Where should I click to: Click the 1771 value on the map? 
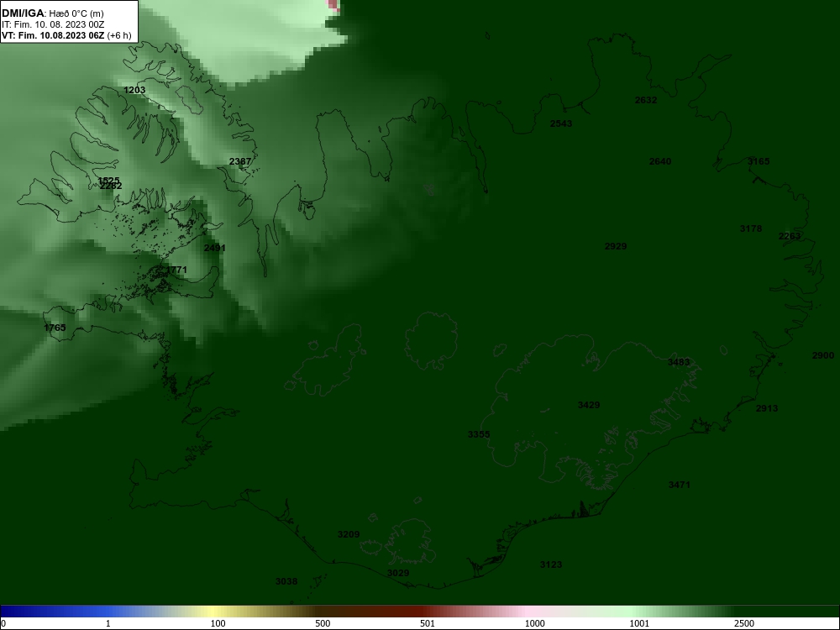tap(176, 270)
